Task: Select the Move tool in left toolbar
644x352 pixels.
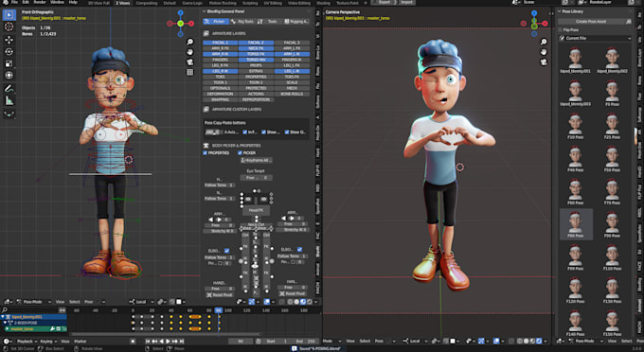Action: pos(9,40)
